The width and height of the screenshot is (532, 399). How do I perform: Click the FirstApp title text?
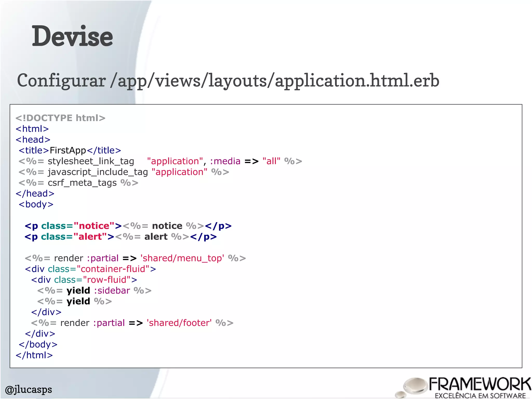pos(68,150)
